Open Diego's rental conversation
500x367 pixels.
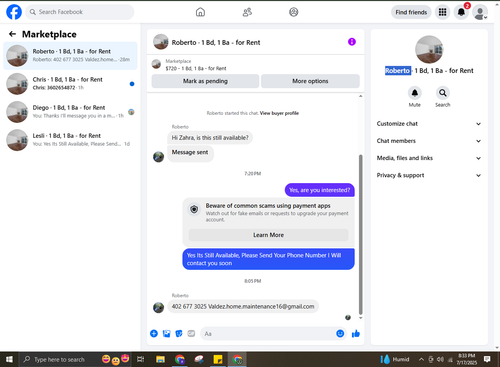[x=70, y=112]
